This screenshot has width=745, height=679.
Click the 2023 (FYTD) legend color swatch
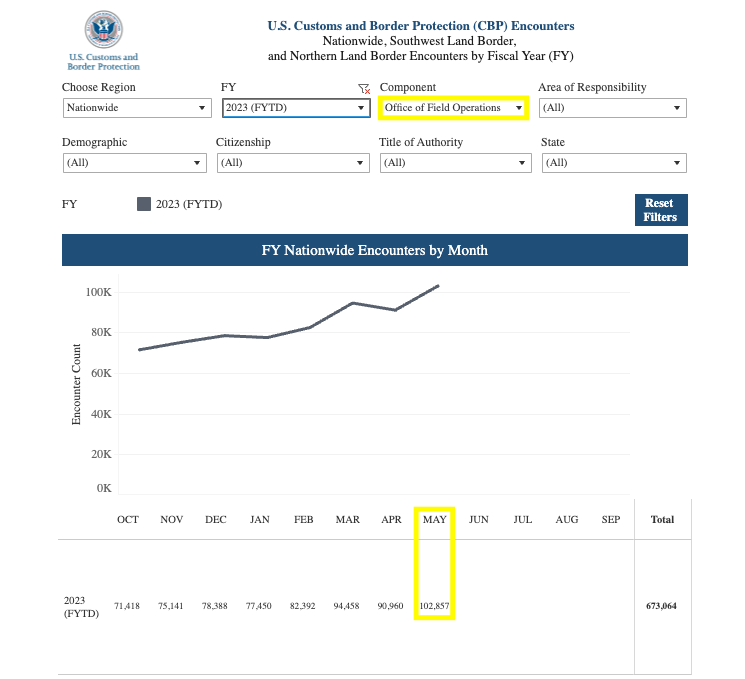(x=144, y=204)
